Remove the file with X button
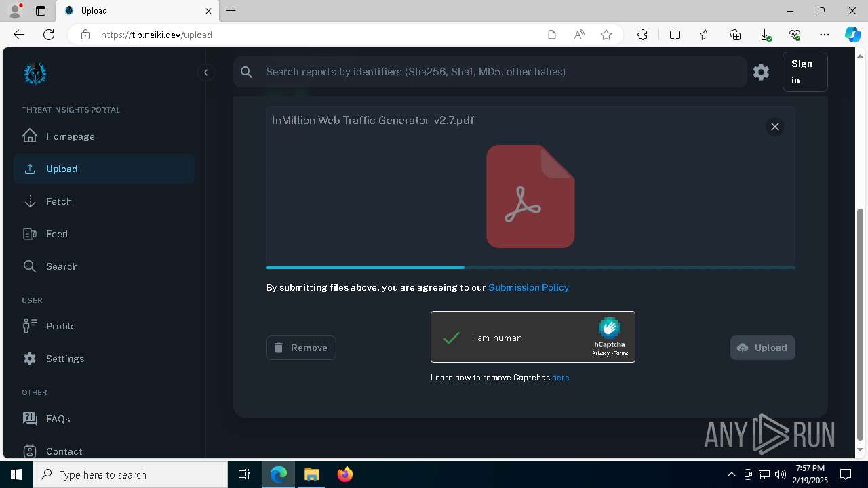868x488 pixels. point(774,127)
